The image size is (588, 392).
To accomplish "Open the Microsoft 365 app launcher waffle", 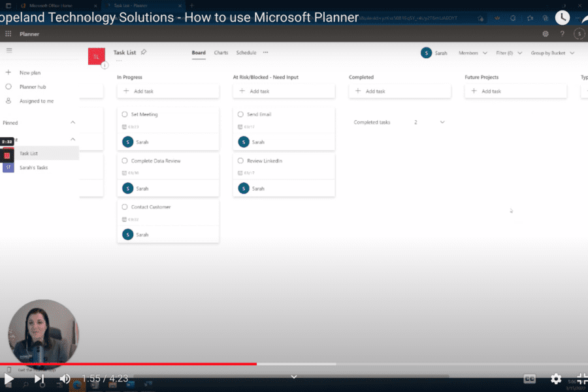I will pyautogui.click(x=8, y=33).
